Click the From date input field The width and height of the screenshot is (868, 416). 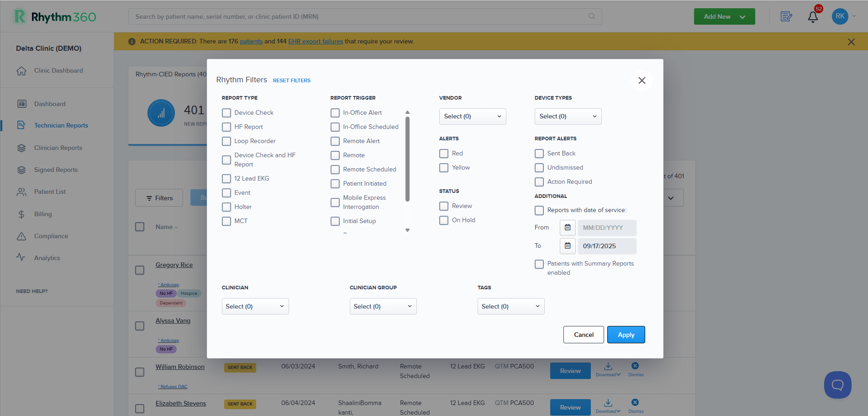coord(607,228)
